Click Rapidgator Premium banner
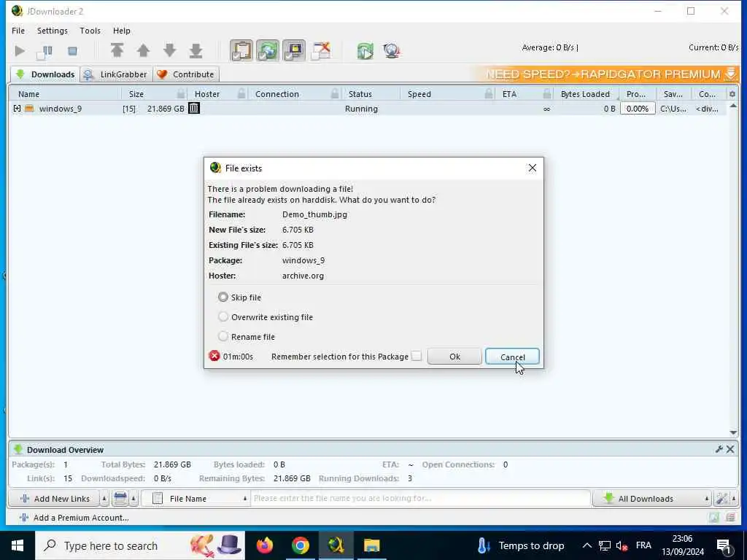Viewport: 747px width, 560px height. 606,74
